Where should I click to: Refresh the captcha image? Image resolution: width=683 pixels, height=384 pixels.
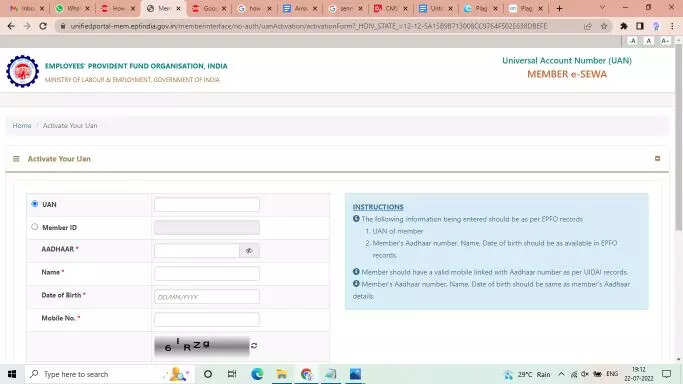(254, 346)
